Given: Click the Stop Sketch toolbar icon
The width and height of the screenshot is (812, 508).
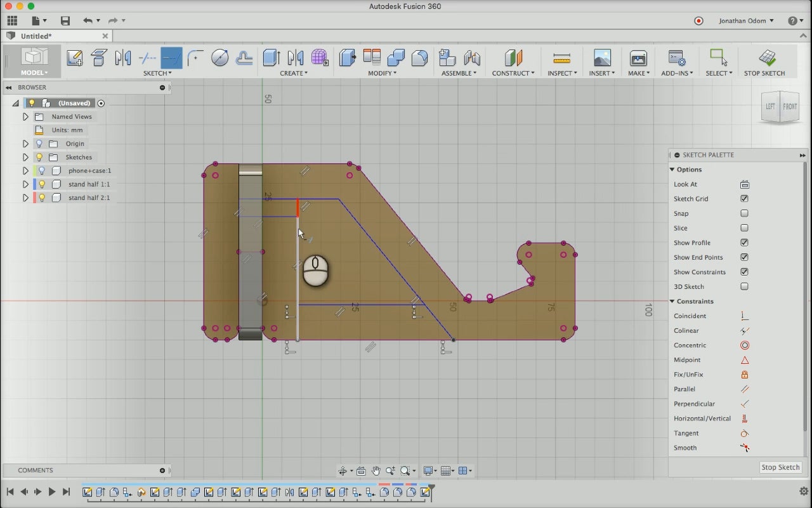Looking at the screenshot, I should click(x=767, y=58).
